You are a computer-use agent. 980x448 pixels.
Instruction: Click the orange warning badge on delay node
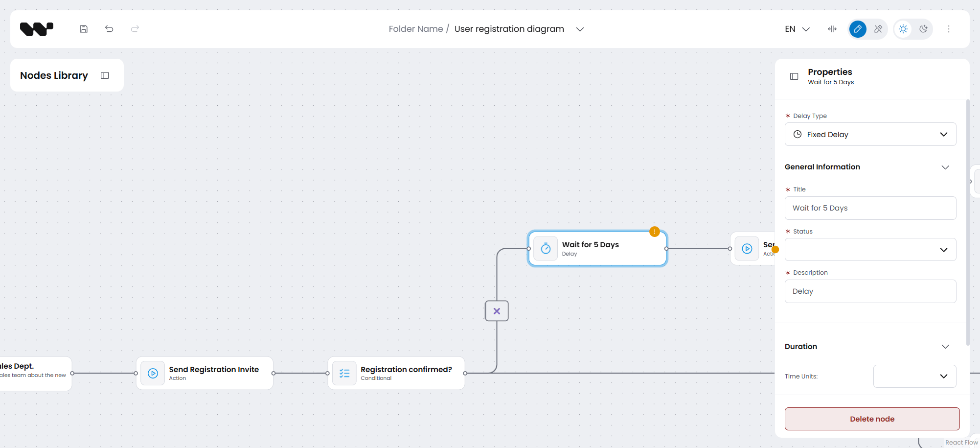click(x=655, y=232)
